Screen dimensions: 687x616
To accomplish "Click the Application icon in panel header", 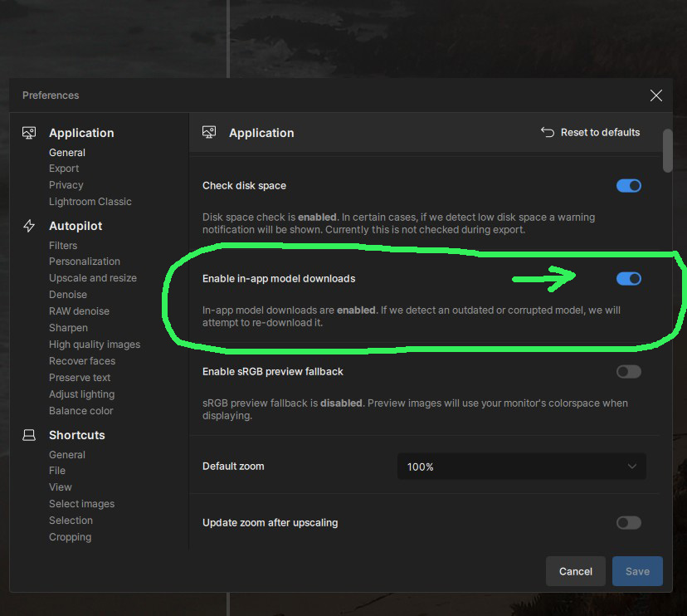I will pos(209,133).
